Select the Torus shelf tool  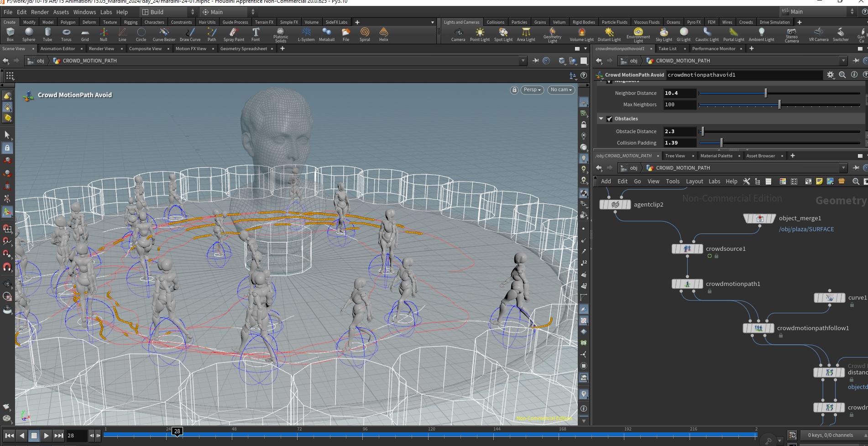pyautogui.click(x=66, y=34)
